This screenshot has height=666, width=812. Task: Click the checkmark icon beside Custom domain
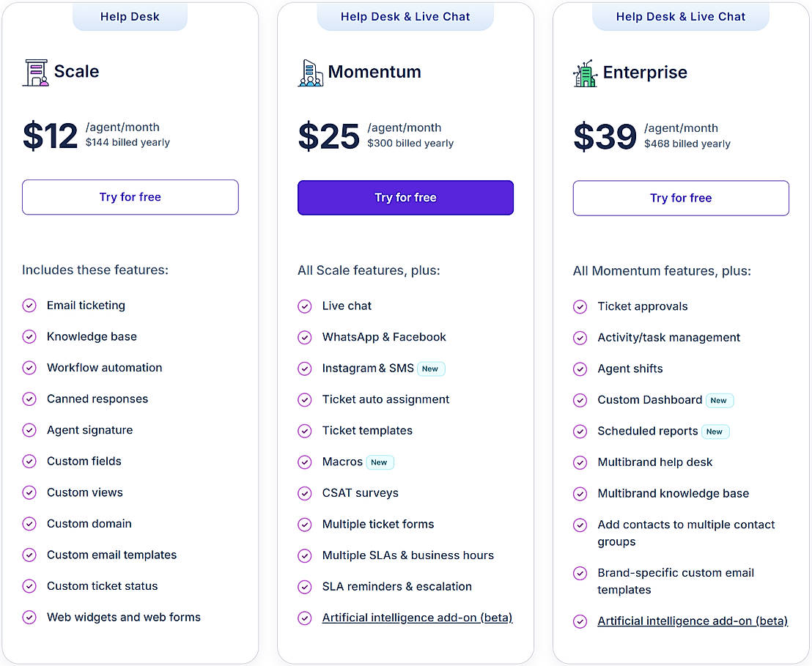click(29, 524)
